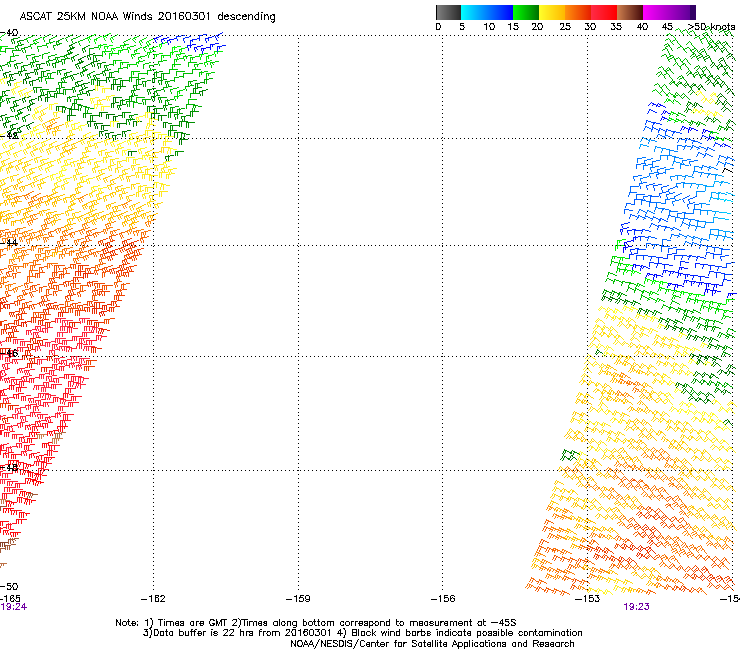This screenshot has height=650, width=740.
Task: Click the '>50 knots' legend label
Action: (711, 27)
